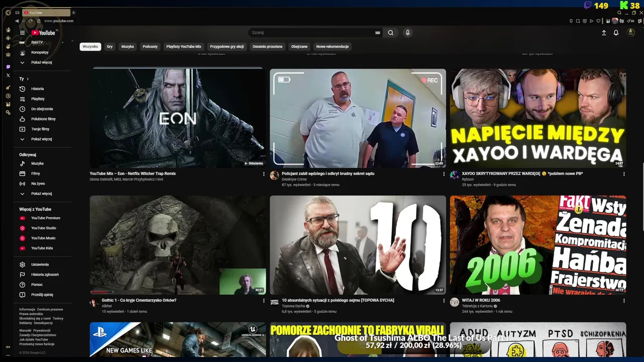Open a new browser tab with plus
This screenshot has width=644, height=362.
(73, 13)
